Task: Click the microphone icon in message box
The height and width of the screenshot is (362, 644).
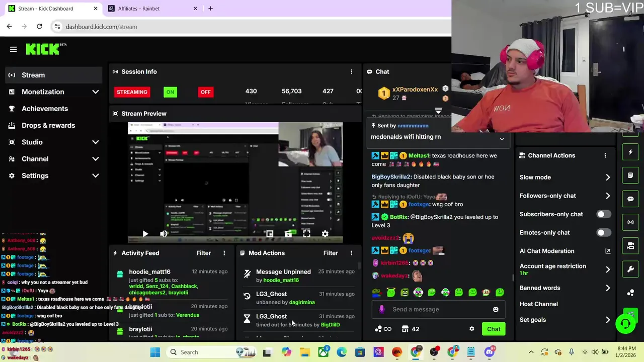Action: click(x=382, y=309)
